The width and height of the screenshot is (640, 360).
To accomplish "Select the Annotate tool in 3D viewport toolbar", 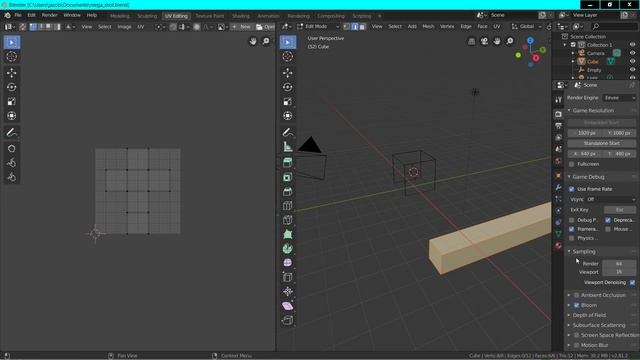I will click(x=288, y=132).
